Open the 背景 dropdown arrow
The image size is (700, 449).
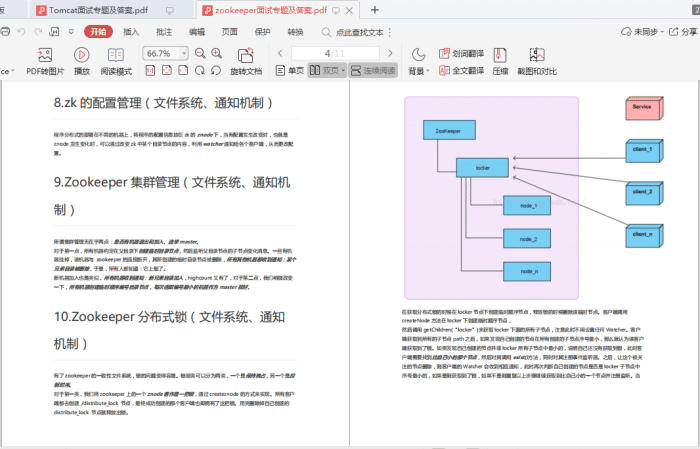pyautogui.click(x=428, y=71)
